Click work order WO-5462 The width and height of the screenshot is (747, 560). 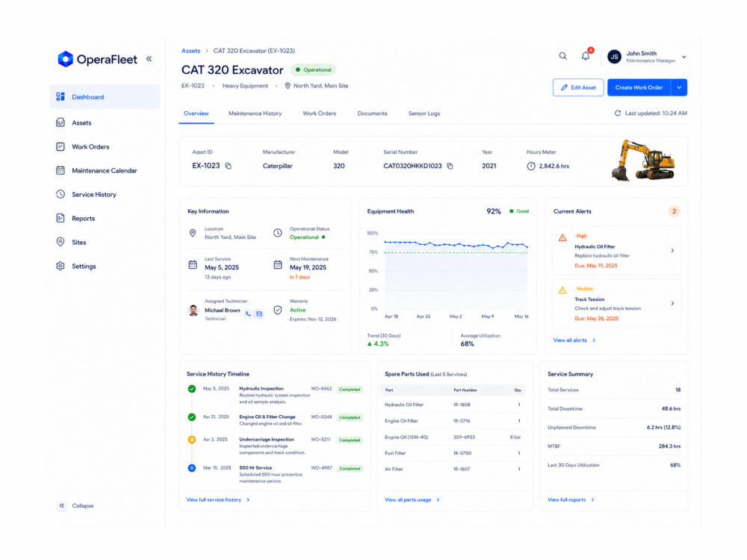point(321,388)
